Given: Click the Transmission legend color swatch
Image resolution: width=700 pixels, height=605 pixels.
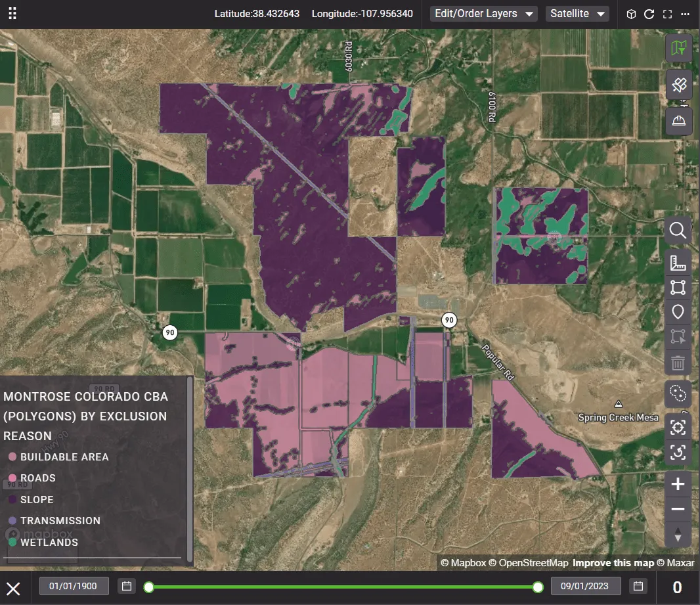Looking at the screenshot, I should click(12, 520).
